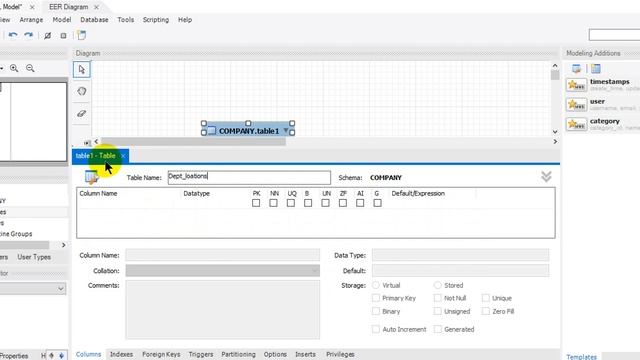Click the Redo arrow icon
The height and width of the screenshot is (360, 640).
[28, 35]
